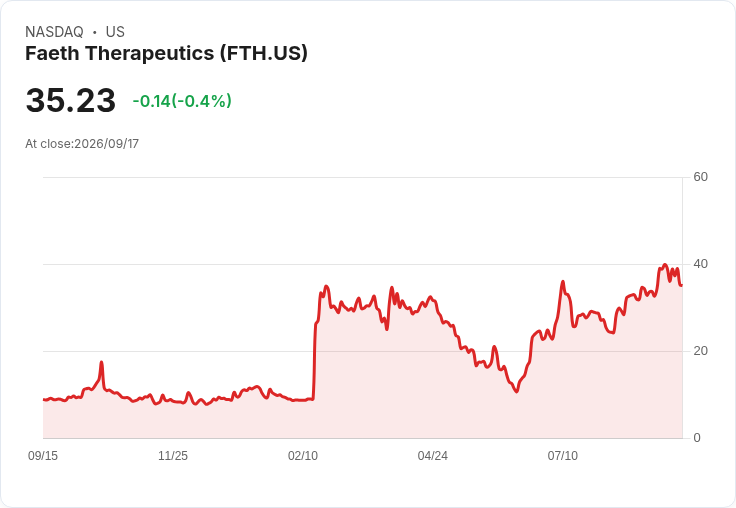Screen dimensions: 736x508
Task: Click the last data point at the chart's right end
Action: click(682, 285)
